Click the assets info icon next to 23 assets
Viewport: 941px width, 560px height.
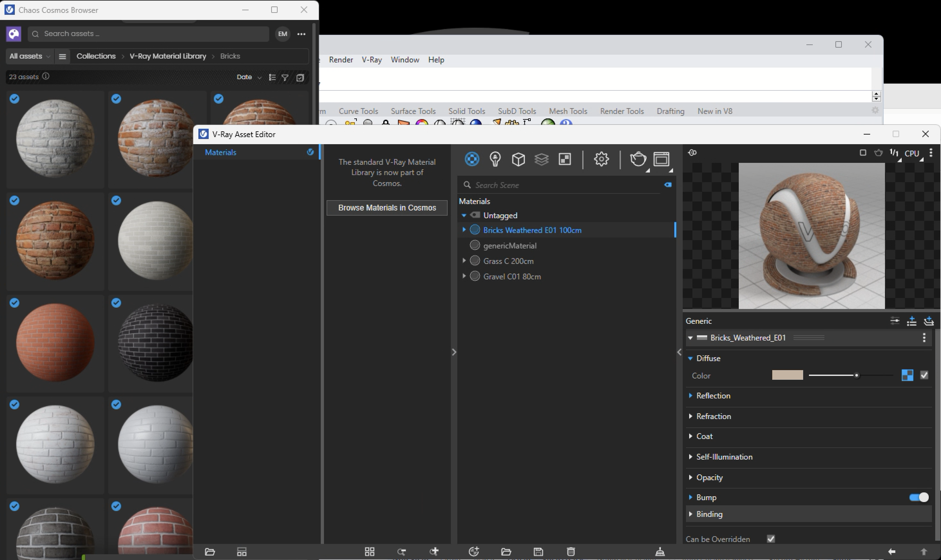point(46,76)
